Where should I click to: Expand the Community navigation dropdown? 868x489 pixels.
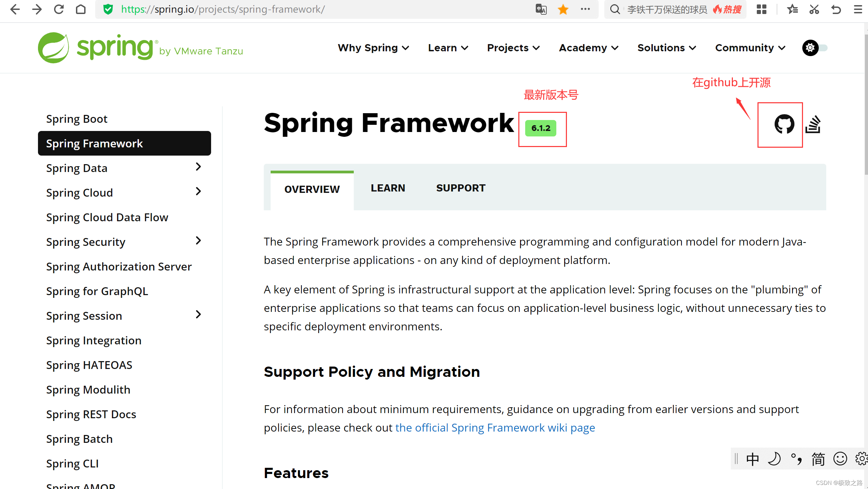click(x=750, y=48)
